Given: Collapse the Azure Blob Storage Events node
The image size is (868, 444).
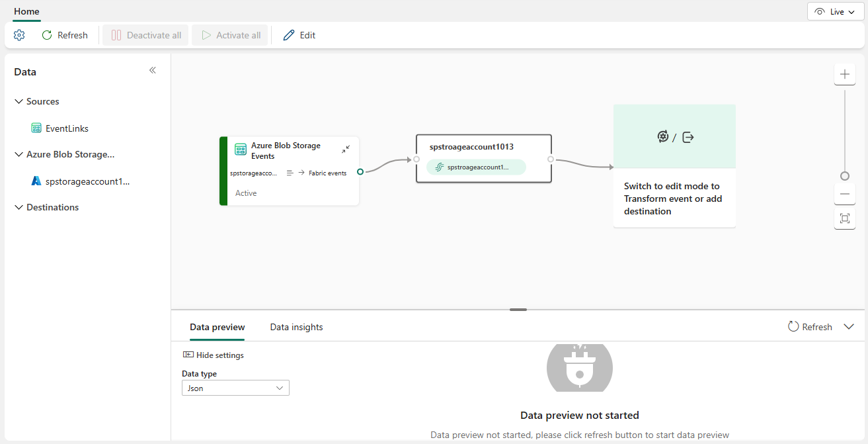Looking at the screenshot, I should (346, 150).
